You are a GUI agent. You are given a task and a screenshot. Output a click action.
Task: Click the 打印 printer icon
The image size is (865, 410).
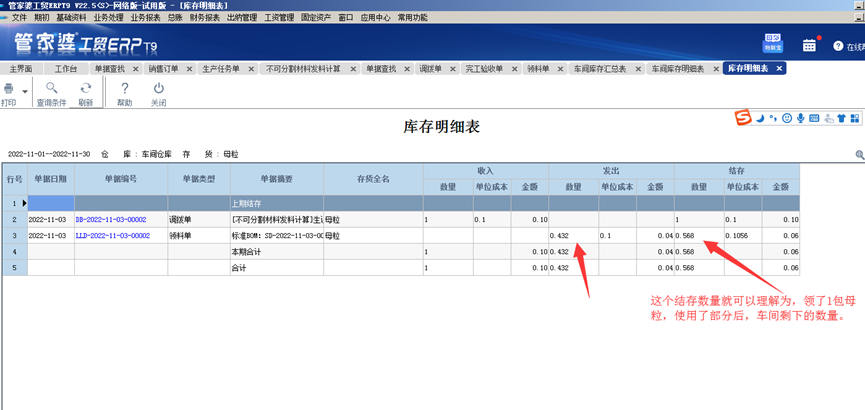coord(8,89)
